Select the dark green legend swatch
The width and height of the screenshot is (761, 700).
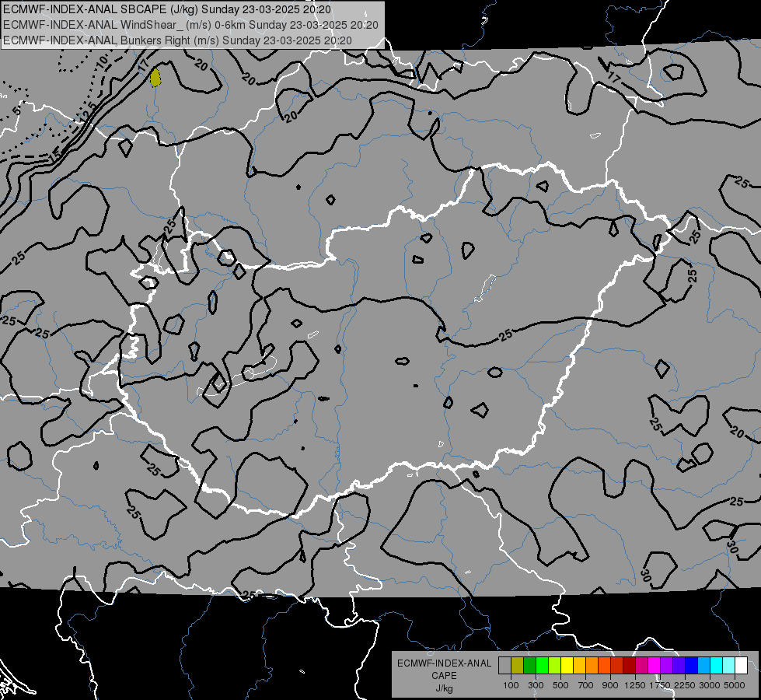(x=529, y=666)
